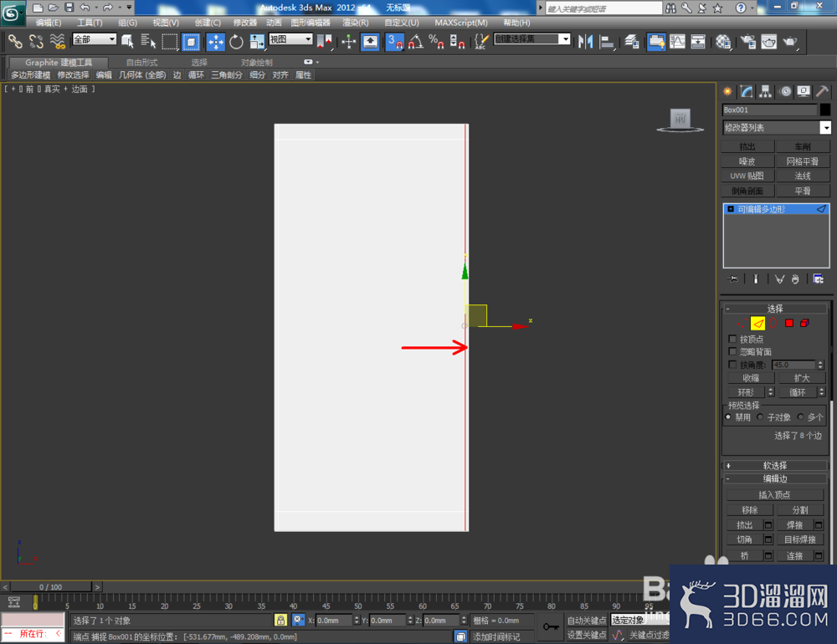837x644 pixels.
Task: Select Edge sub-object level
Action: click(x=757, y=323)
